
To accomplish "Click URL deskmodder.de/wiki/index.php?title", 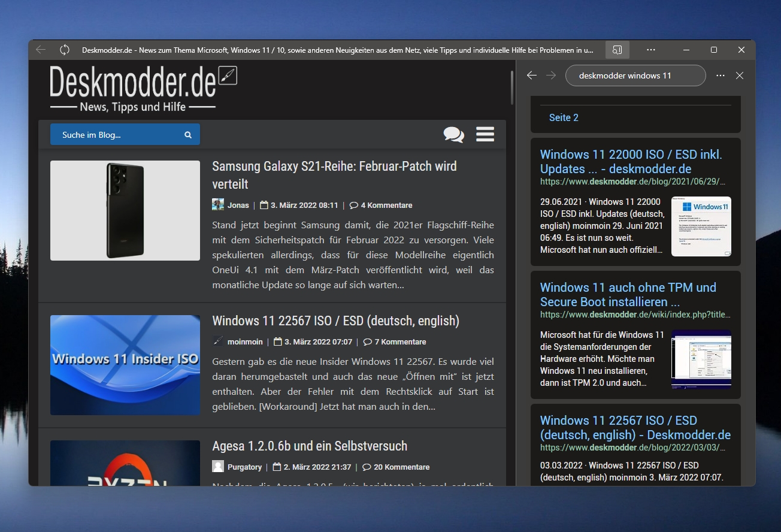I will coord(635,314).
